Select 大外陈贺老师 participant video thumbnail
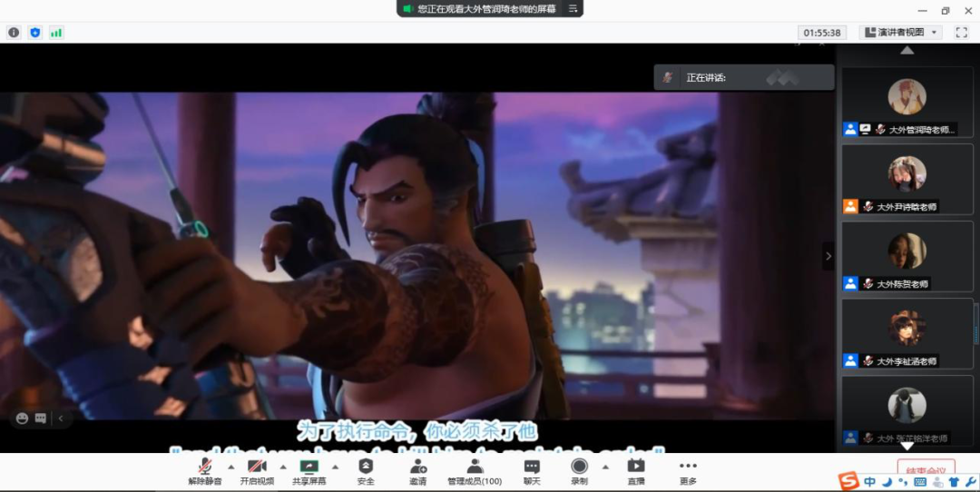 906,256
